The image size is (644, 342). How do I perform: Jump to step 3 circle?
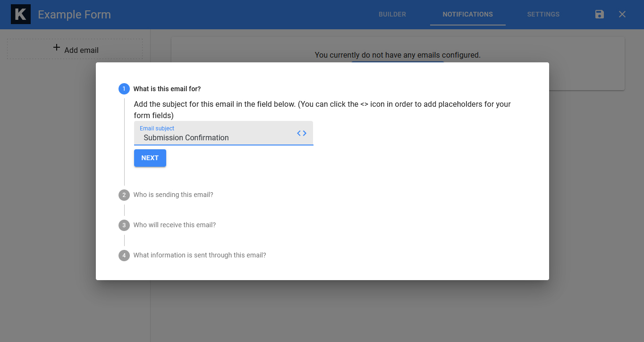click(x=124, y=225)
